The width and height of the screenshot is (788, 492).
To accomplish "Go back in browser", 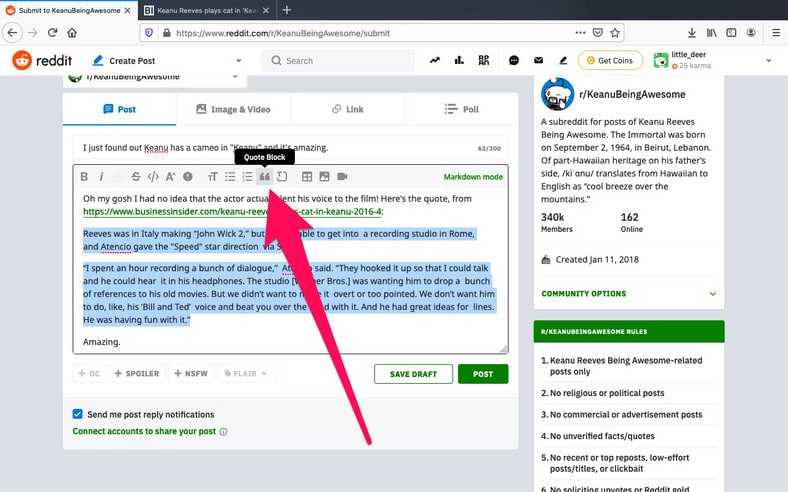I will pyautogui.click(x=12, y=33).
